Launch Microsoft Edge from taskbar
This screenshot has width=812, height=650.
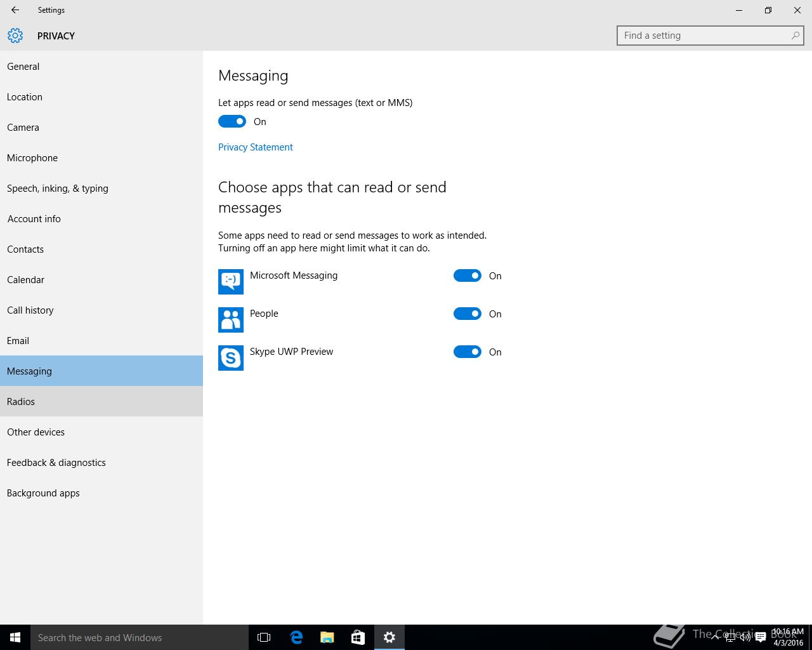pyautogui.click(x=296, y=637)
